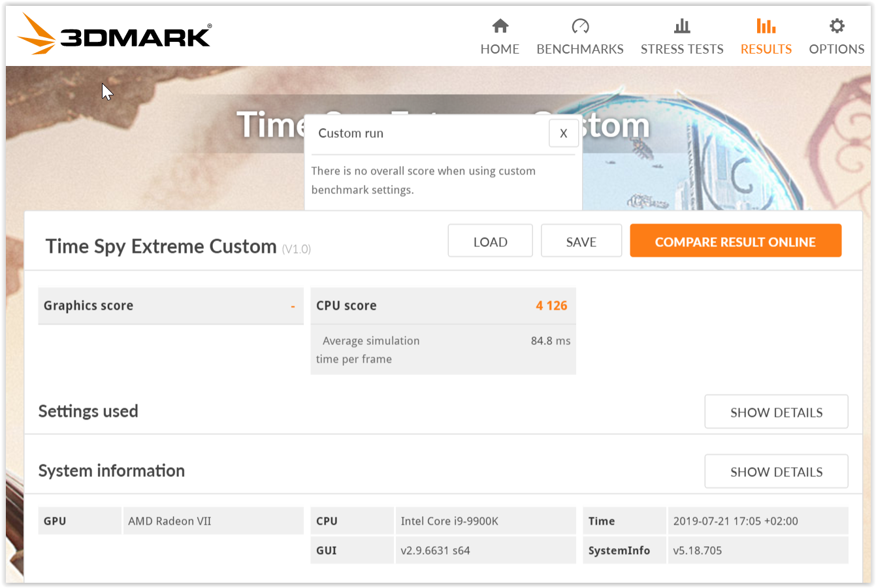Click the CPU score label
This screenshot has width=876, height=588.
346,306
